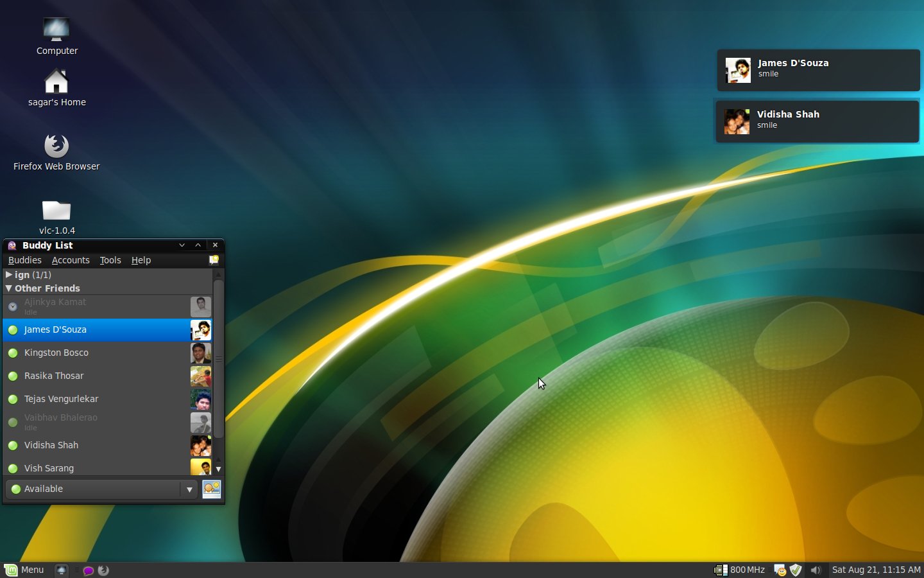
Task: Click Rasika Thosar's avatar in Buddy List
Action: point(201,376)
